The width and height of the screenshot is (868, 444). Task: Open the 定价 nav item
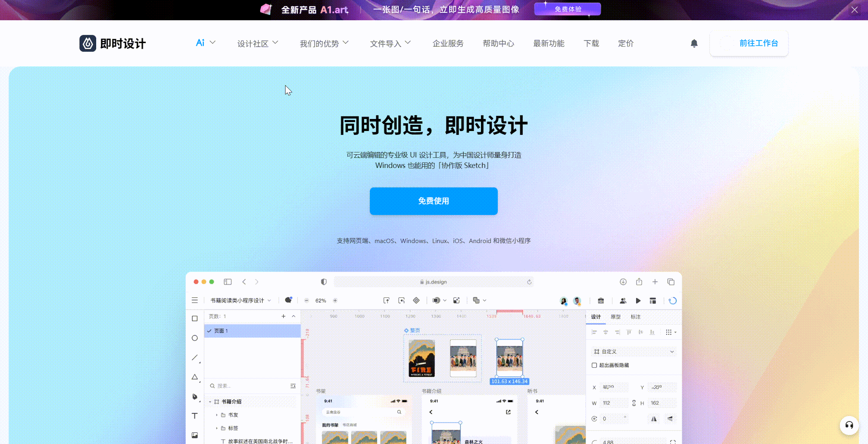coord(626,44)
